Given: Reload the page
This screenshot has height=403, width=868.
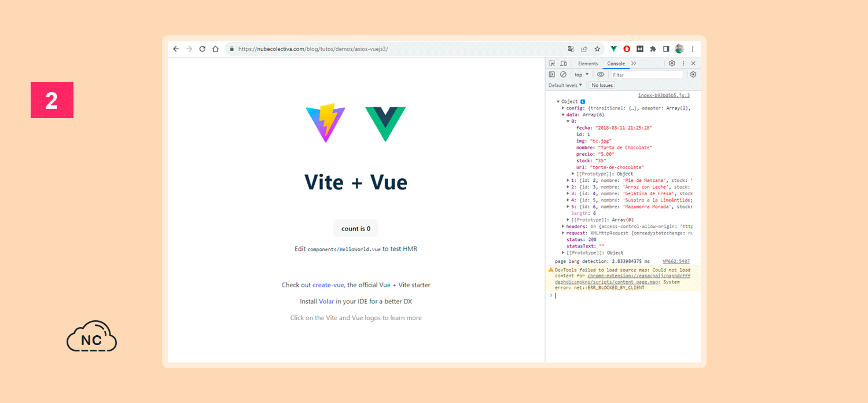Looking at the screenshot, I should [203, 49].
